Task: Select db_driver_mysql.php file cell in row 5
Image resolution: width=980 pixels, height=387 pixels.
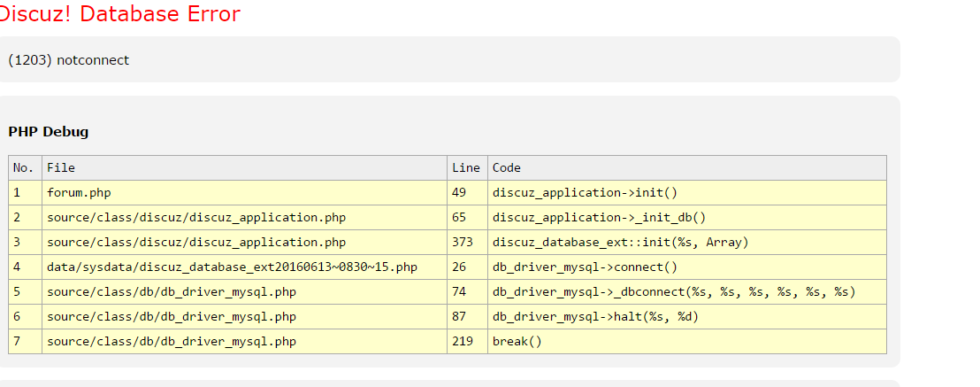Action: pos(244,292)
